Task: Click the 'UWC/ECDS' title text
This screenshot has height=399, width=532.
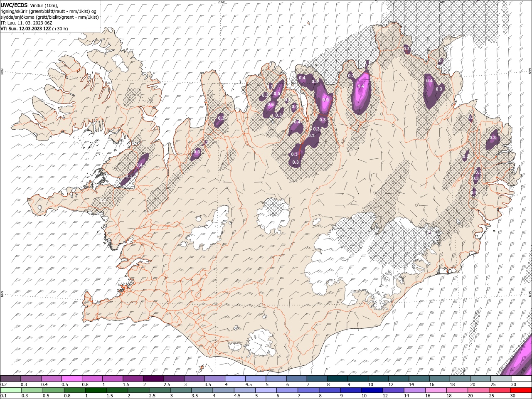Action: click(14, 5)
